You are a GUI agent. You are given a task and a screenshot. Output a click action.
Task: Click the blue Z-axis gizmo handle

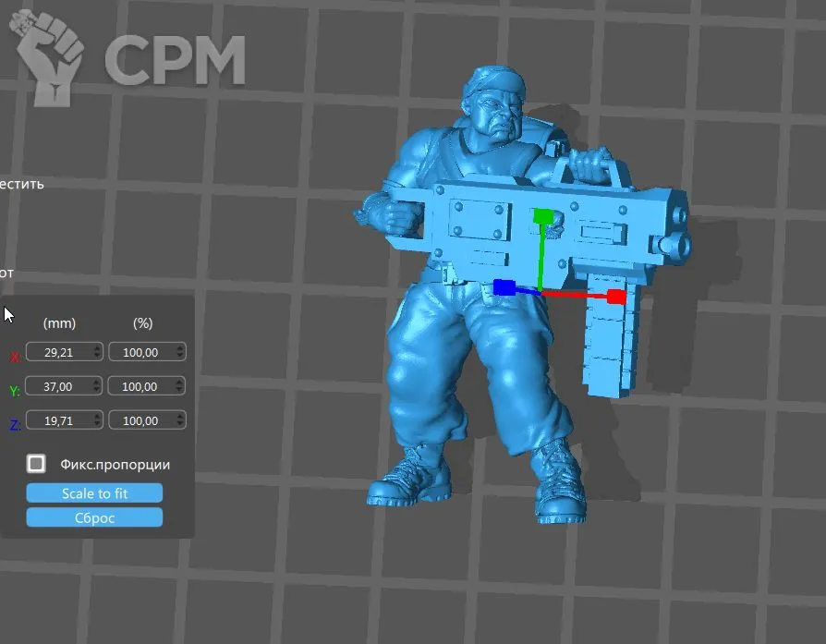point(504,287)
